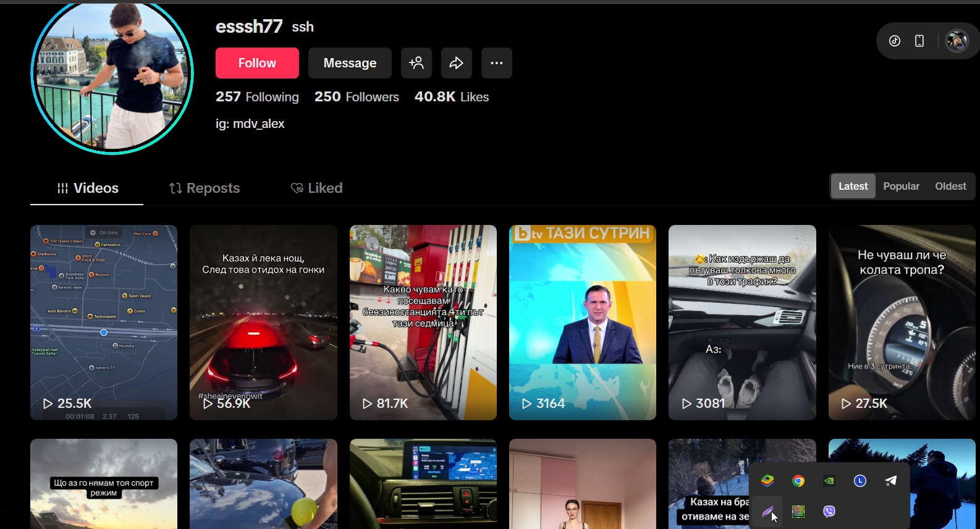Open the 250 Followers list
The image size is (980, 529).
[357, 97]
